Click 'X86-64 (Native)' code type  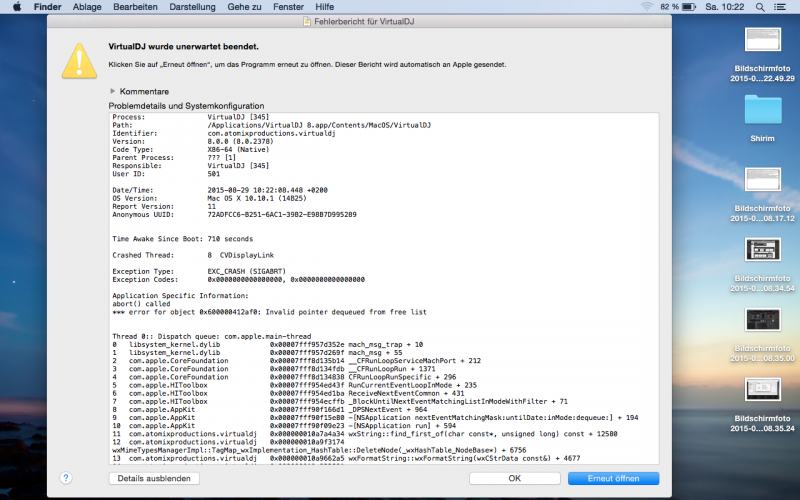point(238,149)
